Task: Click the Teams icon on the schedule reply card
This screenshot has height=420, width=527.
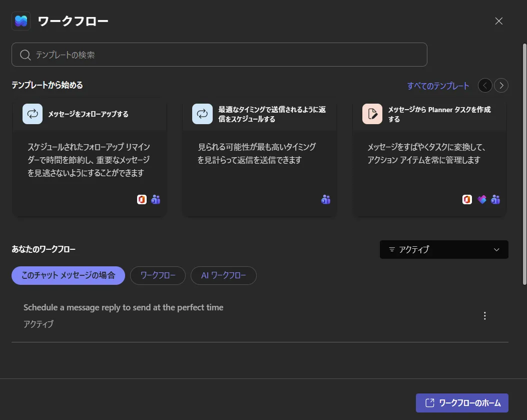Action: (x=325, y=199)
